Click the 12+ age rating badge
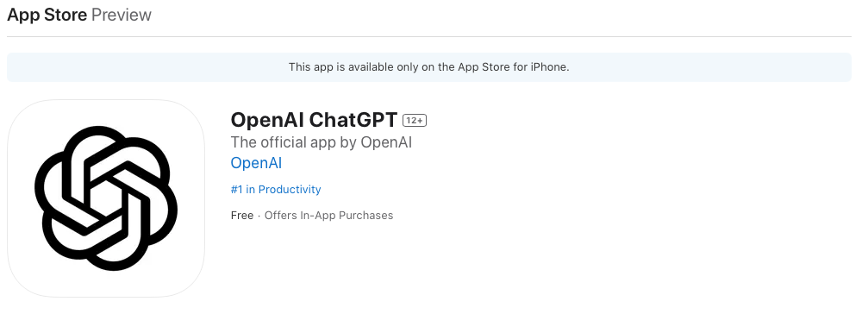Image resolution: width=868 pixels, height=314 pixels. (415, 120)
